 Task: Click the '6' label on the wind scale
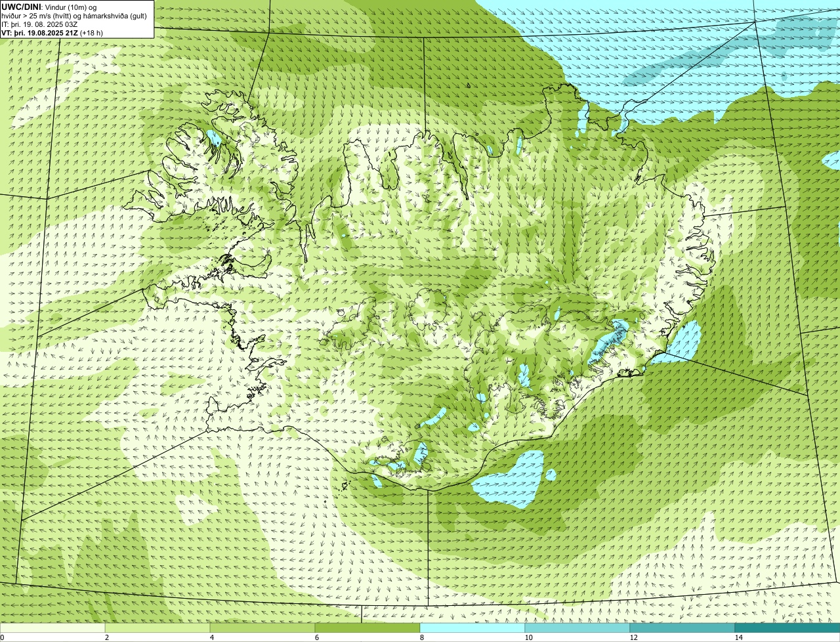click(317, 637)
